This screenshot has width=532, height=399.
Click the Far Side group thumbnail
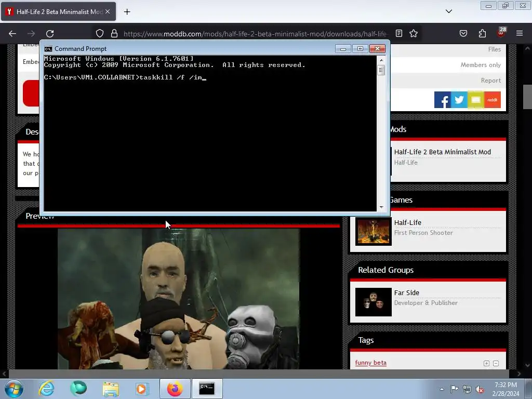point(373,302)
